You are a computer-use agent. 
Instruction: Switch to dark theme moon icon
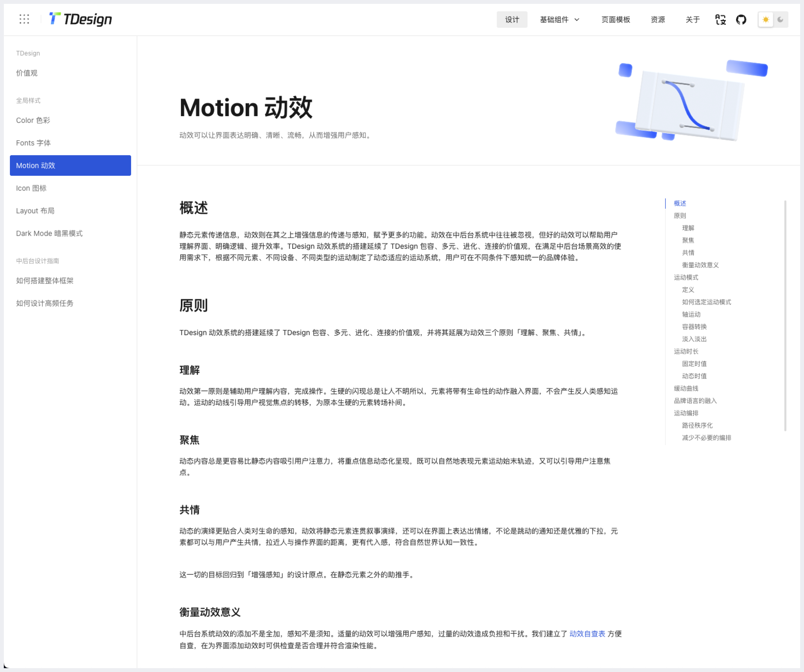click(x=780, y=19)
